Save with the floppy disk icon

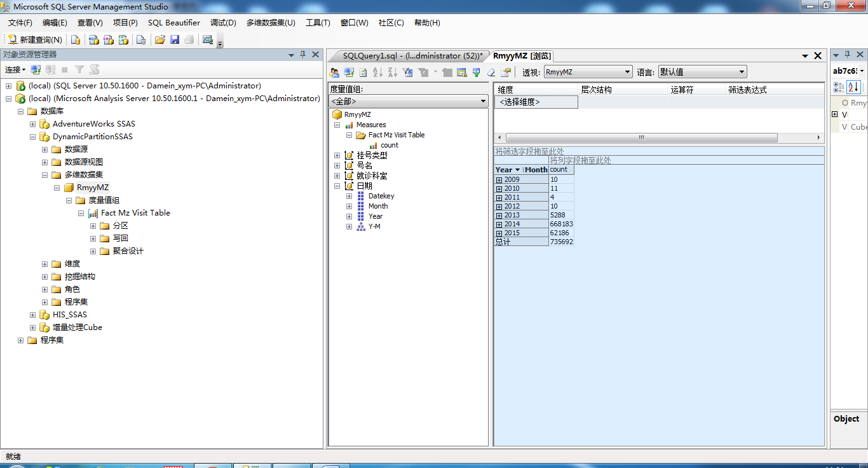(x=175, y=39)
